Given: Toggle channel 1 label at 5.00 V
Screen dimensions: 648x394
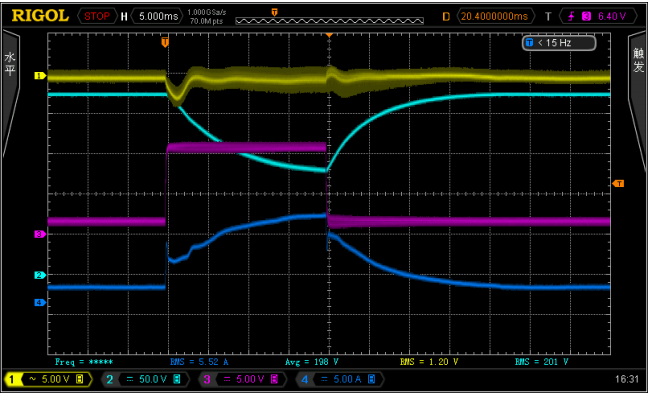Looking at the screenshot, I should coord(48,379).
